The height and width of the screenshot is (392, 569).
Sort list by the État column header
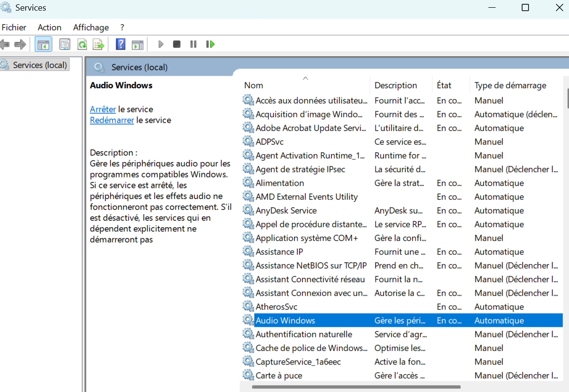[444, 85]
